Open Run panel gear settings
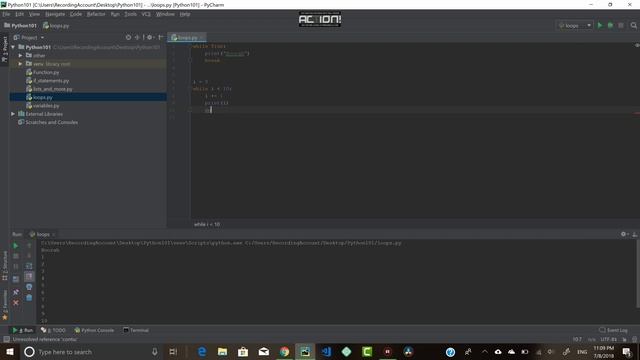Viewport: 640px width, 360px height. point(624,234)
